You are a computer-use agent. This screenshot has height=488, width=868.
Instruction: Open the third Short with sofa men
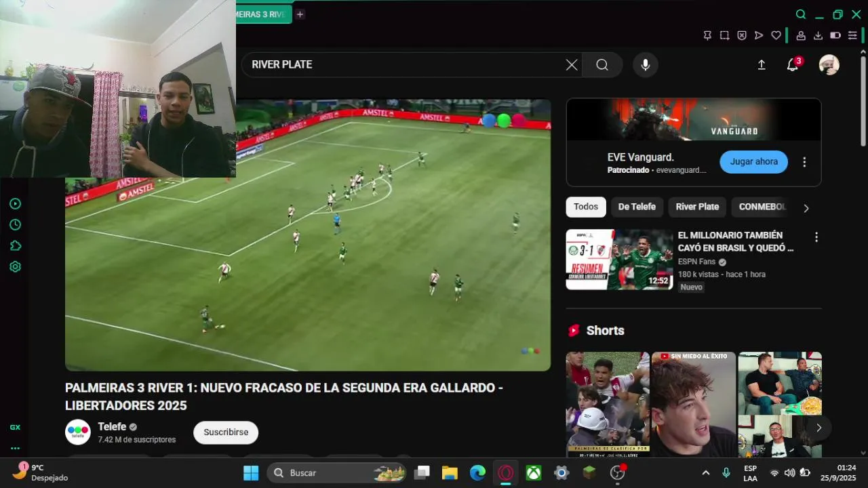[780, 404]
